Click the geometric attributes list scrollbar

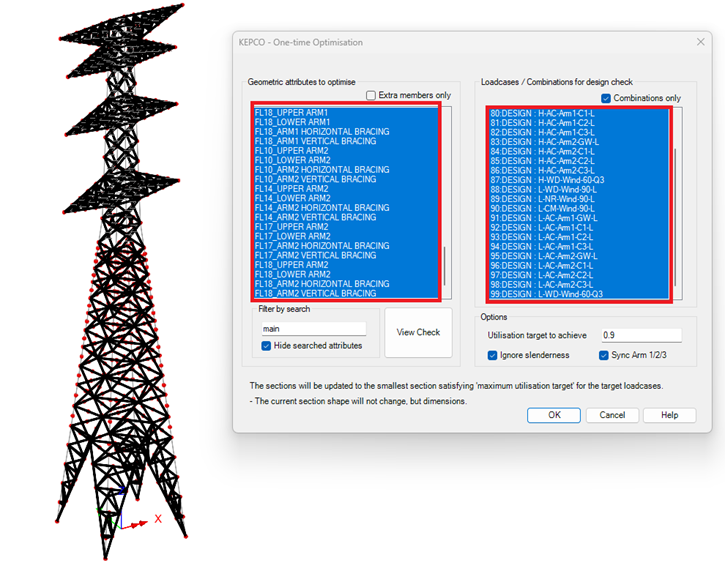[447, 266]
